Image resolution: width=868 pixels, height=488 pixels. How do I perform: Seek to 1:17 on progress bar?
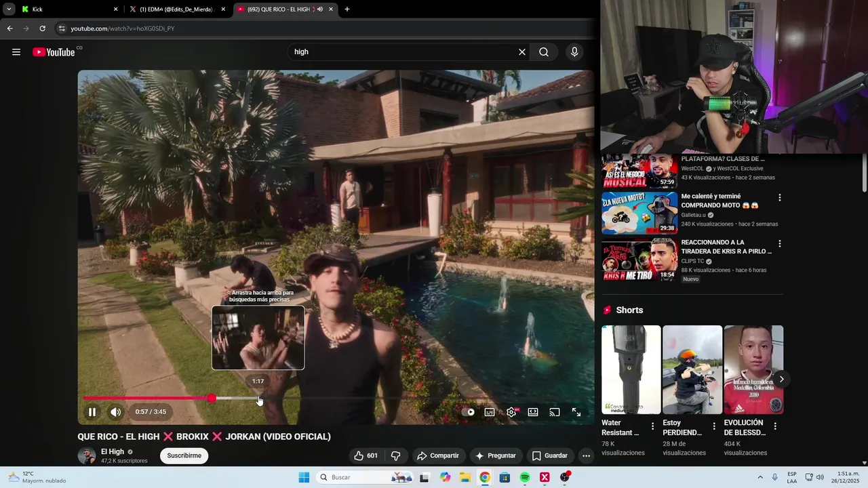[258, 399]
